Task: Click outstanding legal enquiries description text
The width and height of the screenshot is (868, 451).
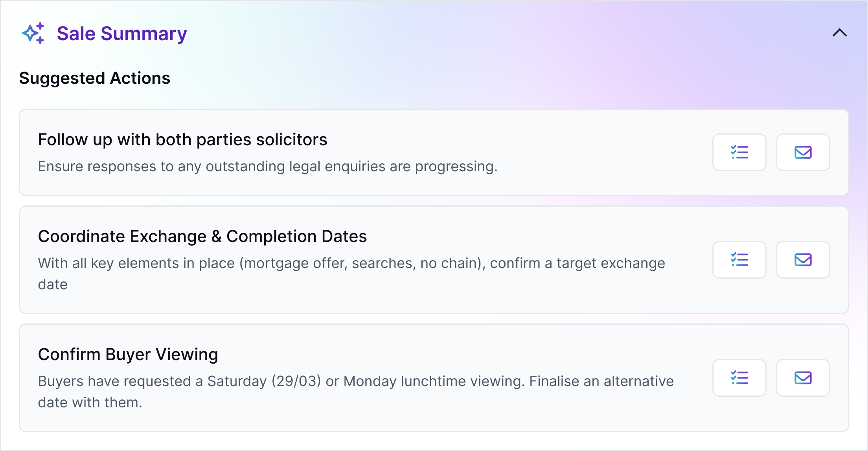Action: [x=267, y=166]
